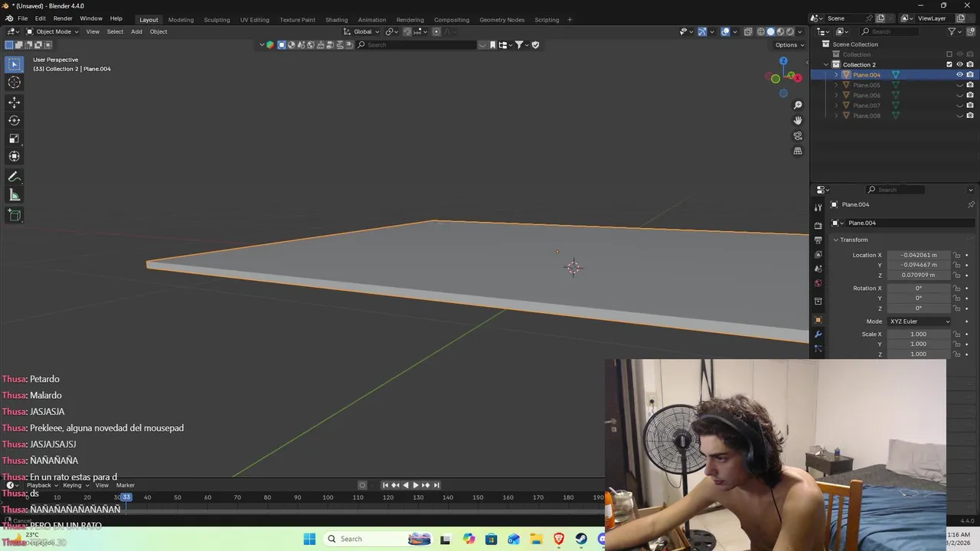
Task: Switch to the Sculpting workspace tab
Action: click(217, 19)
